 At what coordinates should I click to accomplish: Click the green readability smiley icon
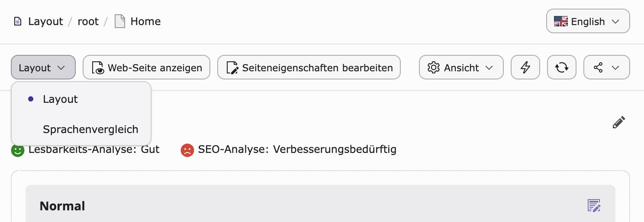18,150
